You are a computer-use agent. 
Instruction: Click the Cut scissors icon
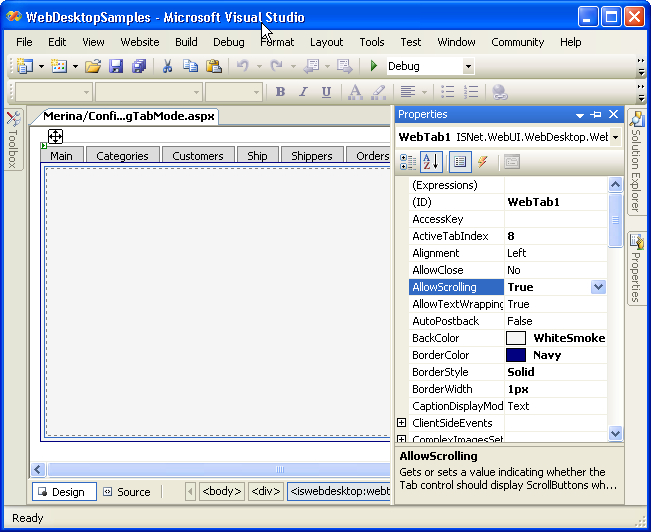(x=167, y=66)
